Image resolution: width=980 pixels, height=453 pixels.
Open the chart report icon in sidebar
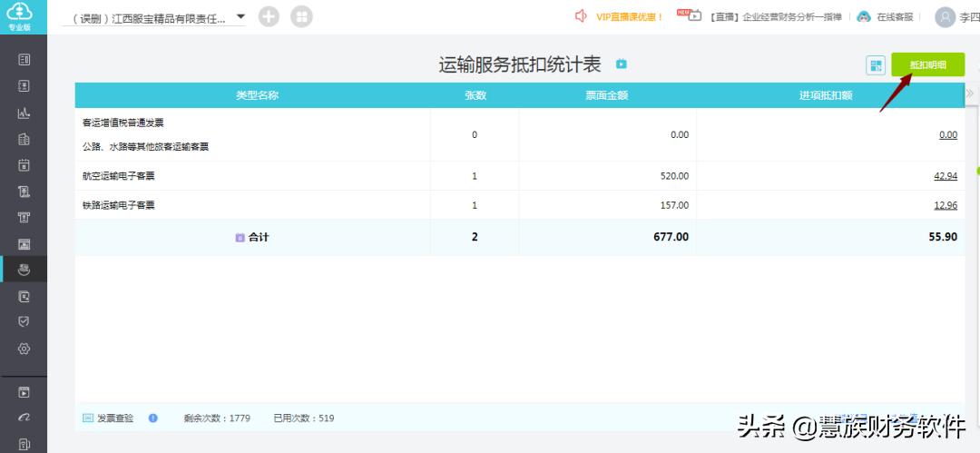click(24, 113)
